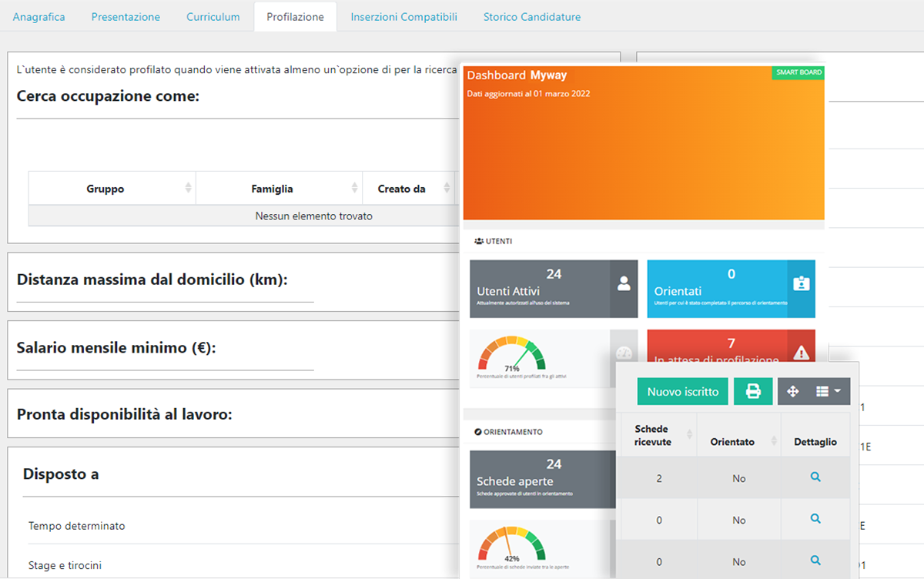Open Storico Candidature tab

click(532, 16)
